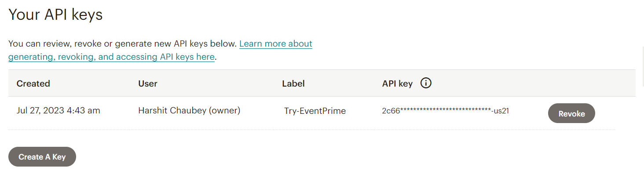This screenshot has width=644, height=178.
Task: Open the "Learn more about" link
Action: pyautogui.click(x=276, y=44)
